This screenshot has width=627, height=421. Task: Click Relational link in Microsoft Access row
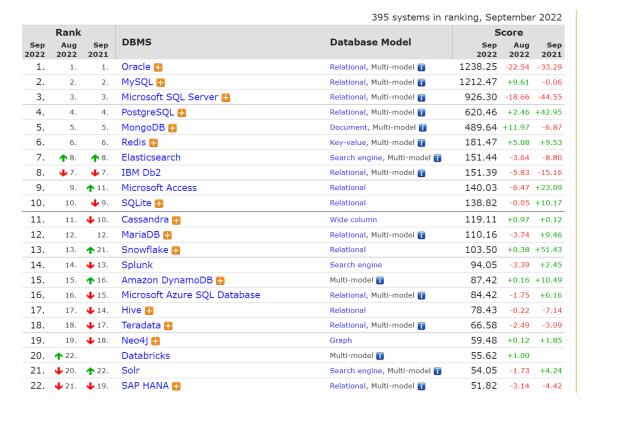tap(347, 188)
